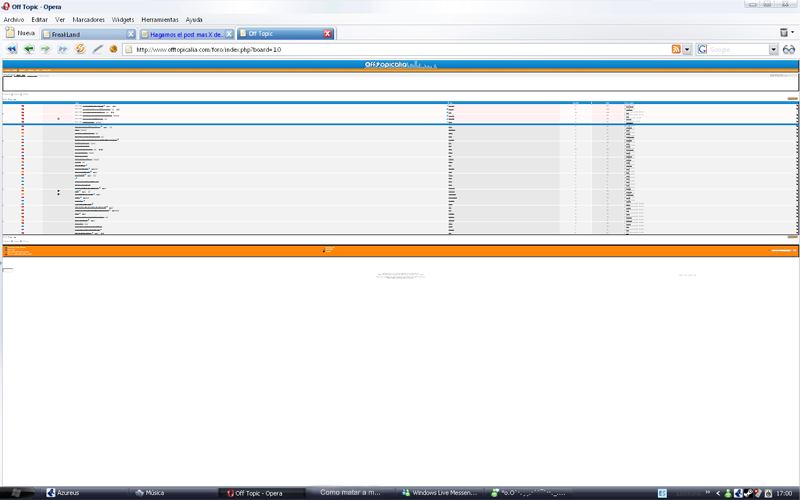800x500 pixels.
Task: Switch to the 'Hagamos el post mas X' tab
Action: click(184, 34)
